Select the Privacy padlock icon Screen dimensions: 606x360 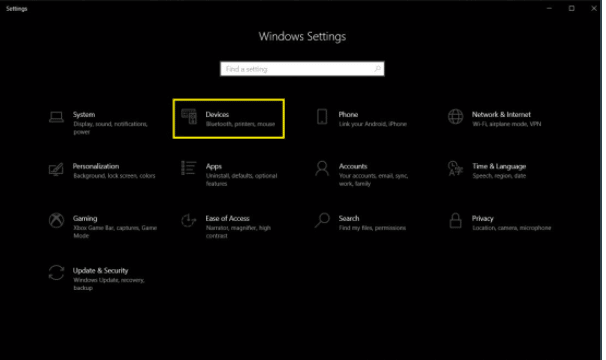pos(455,220)
